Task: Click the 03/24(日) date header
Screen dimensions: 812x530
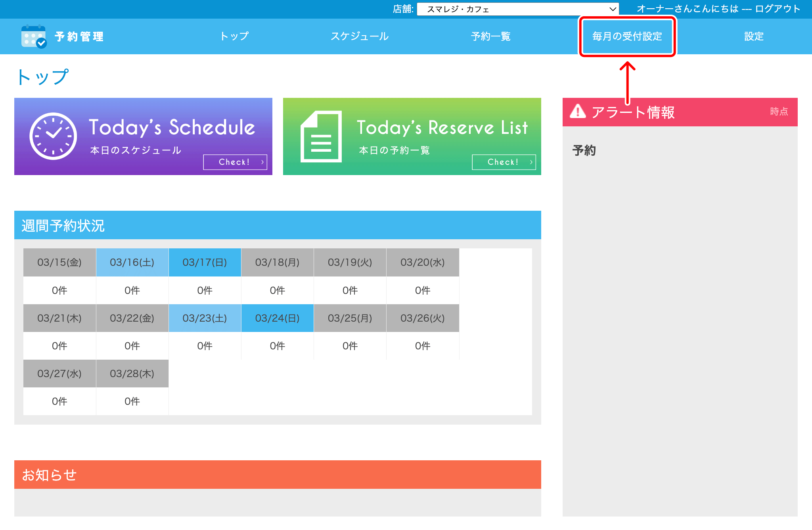Action: pos(277,318)
